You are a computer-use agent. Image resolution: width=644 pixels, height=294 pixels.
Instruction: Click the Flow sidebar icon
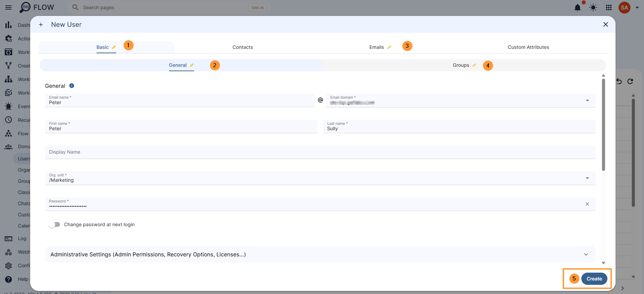click(x=8, y=133)
